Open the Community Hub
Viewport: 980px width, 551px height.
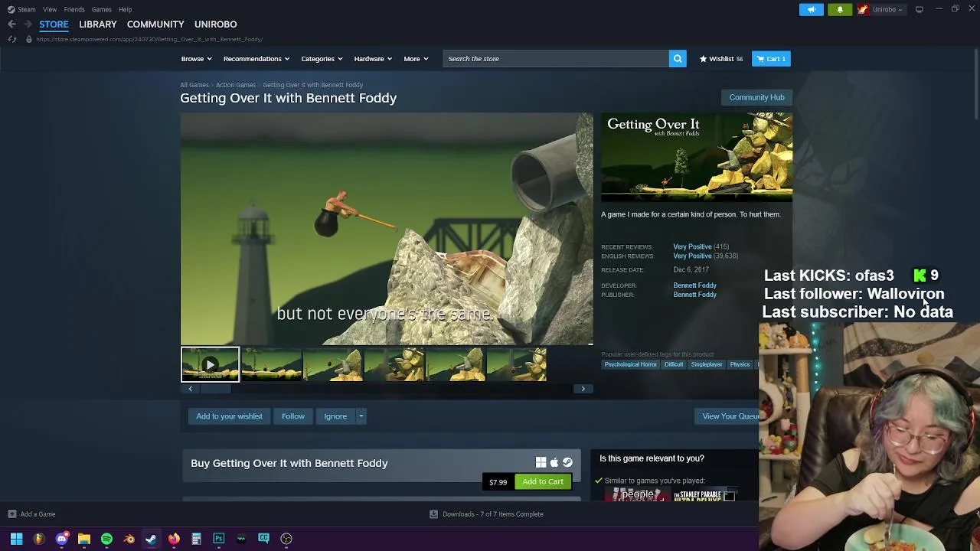click(x=756, y=97)
